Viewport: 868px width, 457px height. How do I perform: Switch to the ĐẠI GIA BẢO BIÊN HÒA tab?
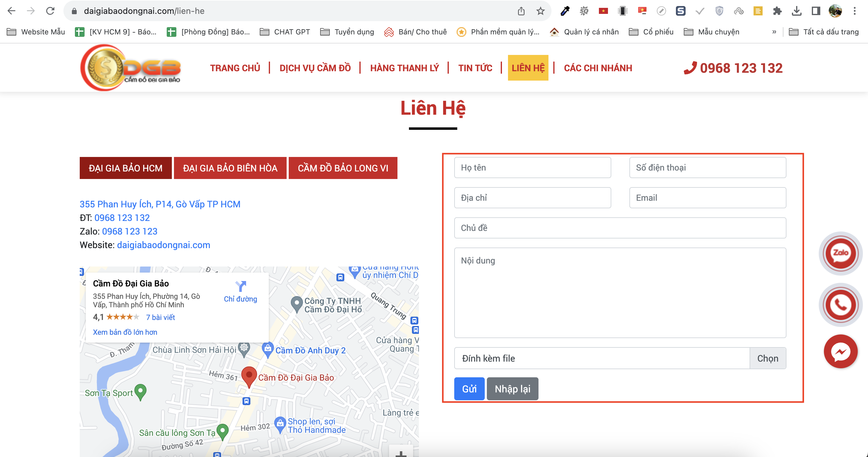(x=230, y=168)
